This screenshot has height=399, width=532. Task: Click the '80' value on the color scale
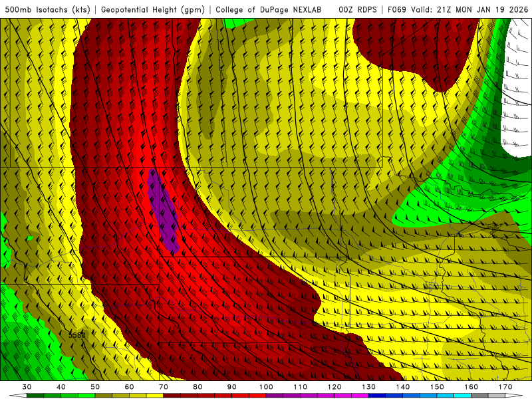coord(198,387)
